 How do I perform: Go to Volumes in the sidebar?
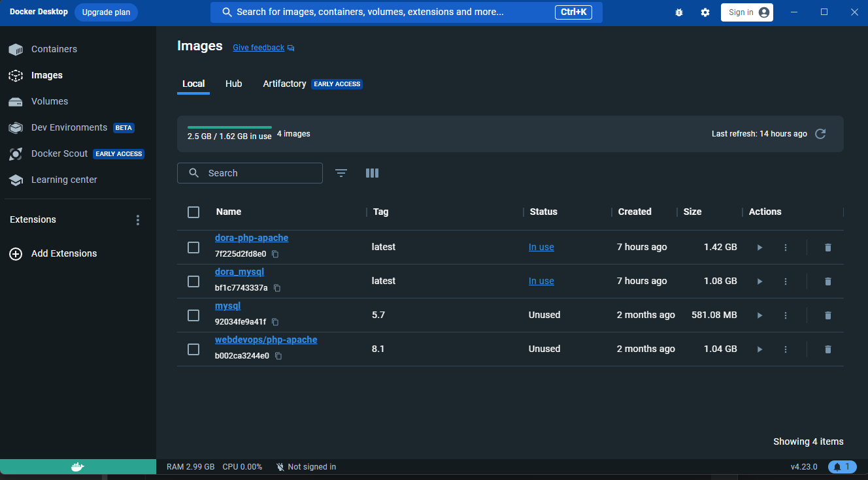(50, 101)
